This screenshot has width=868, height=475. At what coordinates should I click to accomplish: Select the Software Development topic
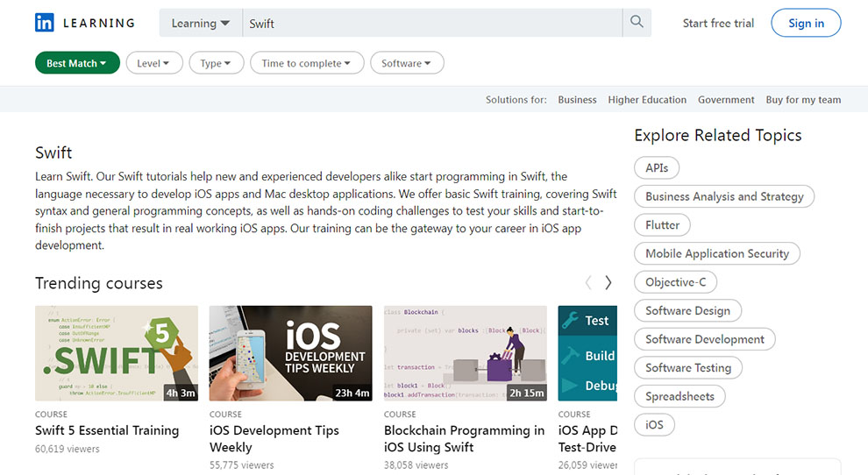tap(705, 339)
